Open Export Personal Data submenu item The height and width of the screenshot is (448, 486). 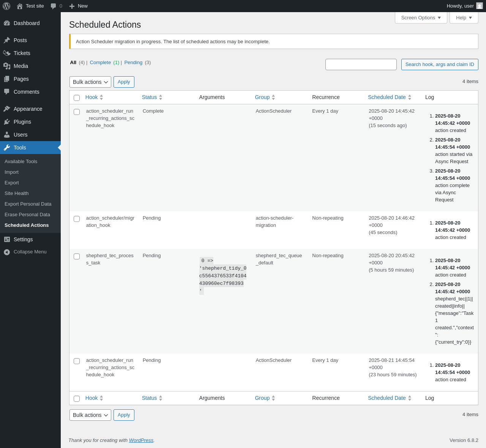(28, 204)
